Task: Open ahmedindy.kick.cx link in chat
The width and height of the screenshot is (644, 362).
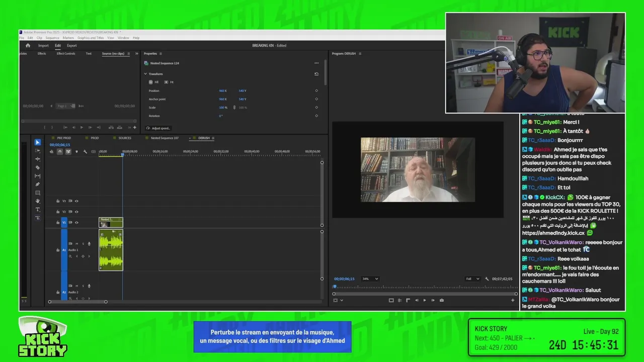Action: pyautogui.click(x=553, y=233)
